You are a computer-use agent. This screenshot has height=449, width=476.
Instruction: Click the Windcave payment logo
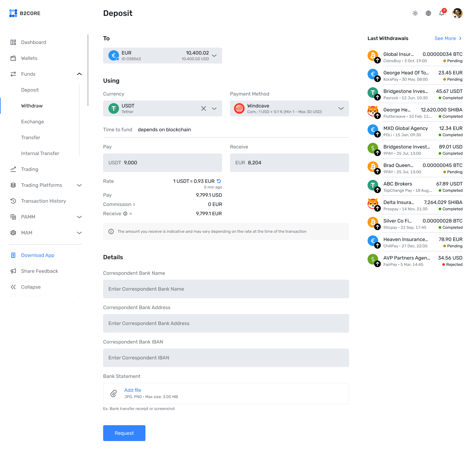(x=239, y=108)
